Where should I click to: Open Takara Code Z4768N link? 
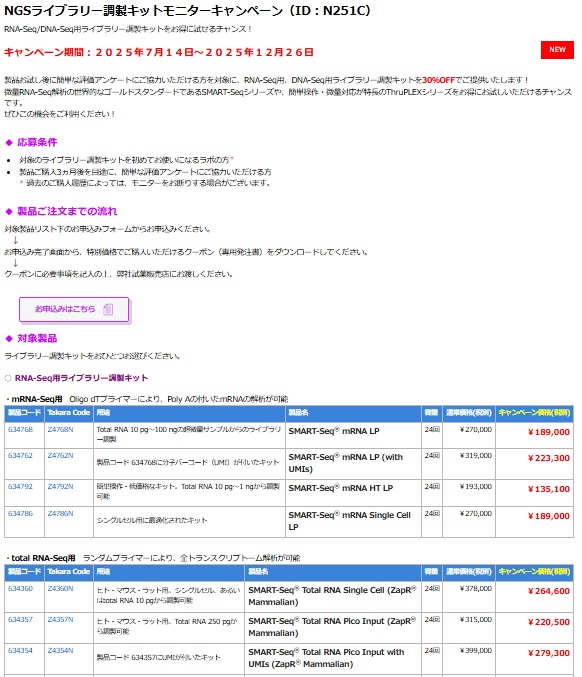click(60, 429)
